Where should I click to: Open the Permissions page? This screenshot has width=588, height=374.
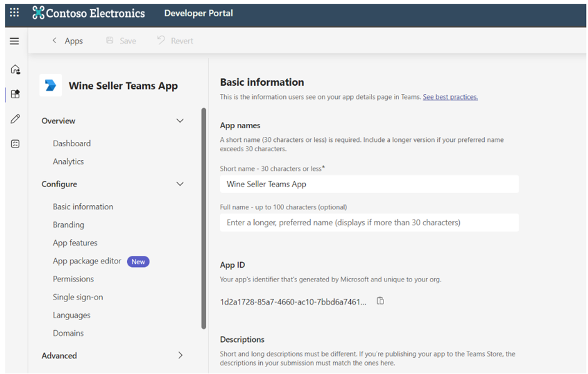[x=73, y=279]
